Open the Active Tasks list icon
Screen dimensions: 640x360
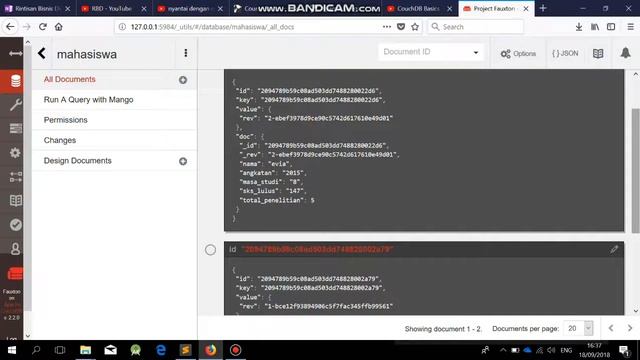click(15, 129)
